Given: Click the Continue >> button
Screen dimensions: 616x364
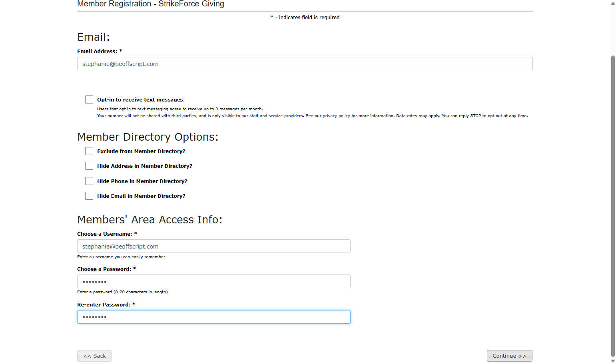Looking at the screenshot, I should tap(509, 356).
